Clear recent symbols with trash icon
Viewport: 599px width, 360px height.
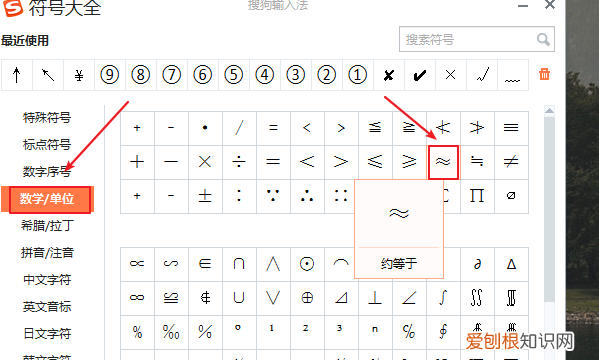[544, 74]
